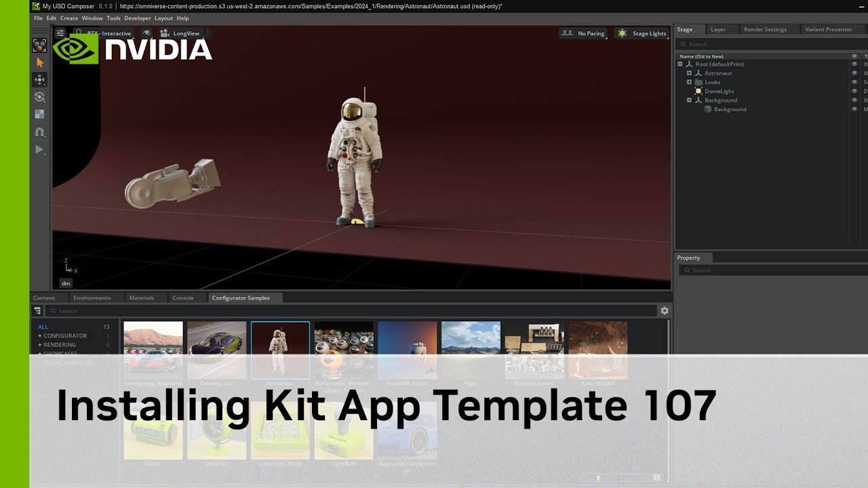
Task: Open the No Pacing menu
Action: 583,33
